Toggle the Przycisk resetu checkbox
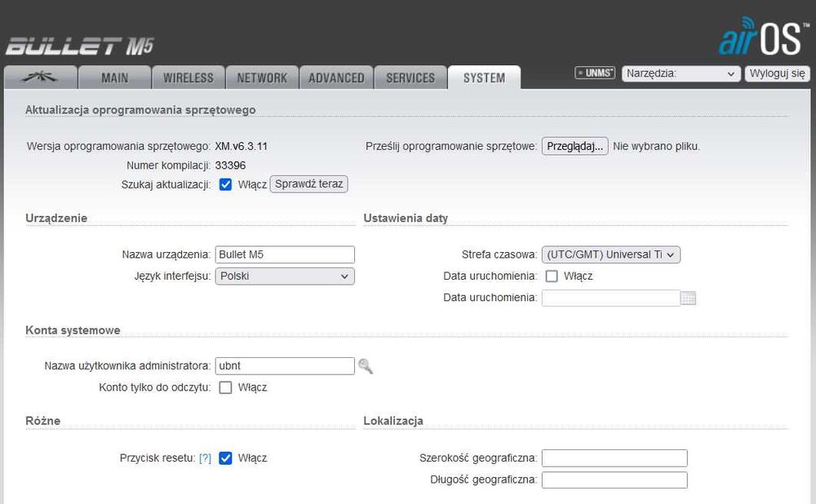 click(225, 458)
